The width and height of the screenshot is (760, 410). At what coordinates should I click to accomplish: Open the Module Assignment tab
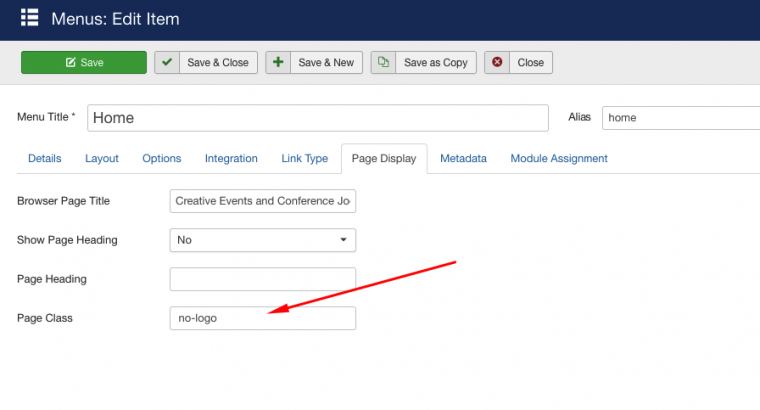point(558,158)
